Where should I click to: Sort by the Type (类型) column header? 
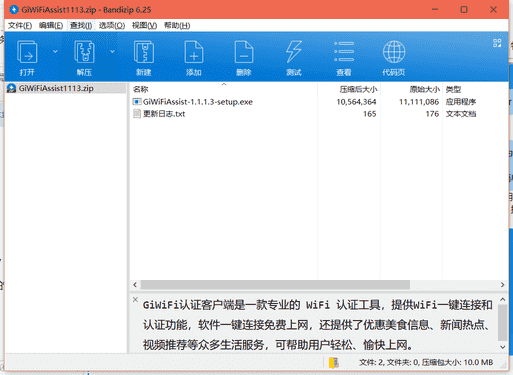pos(453,89)
